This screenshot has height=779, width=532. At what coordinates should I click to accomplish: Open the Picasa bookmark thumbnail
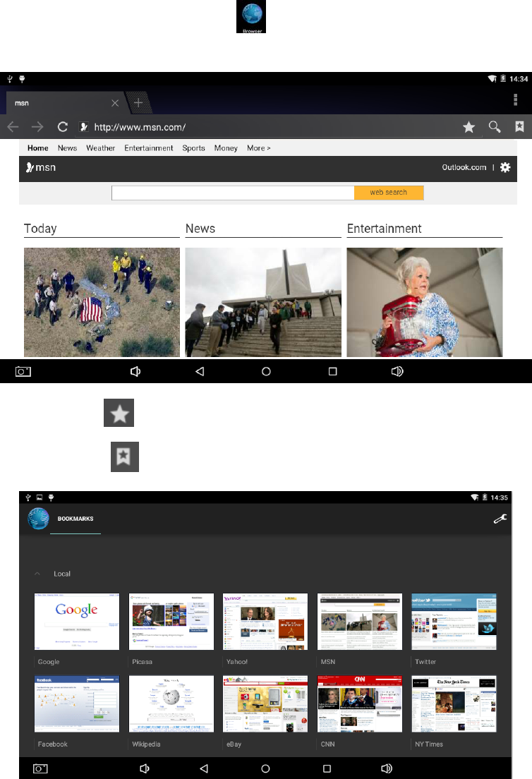click(171, 622)
